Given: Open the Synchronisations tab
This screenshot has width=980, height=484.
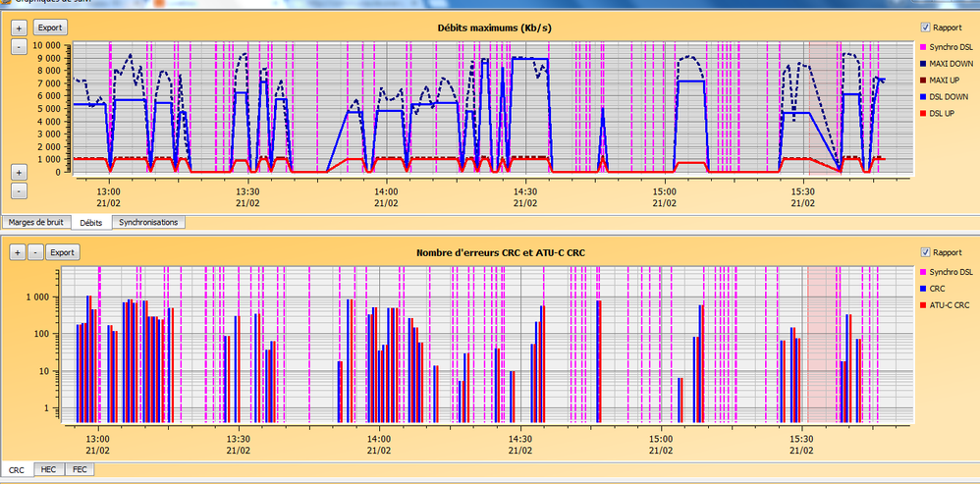Looking at the screenshot, I should (x=148, y=222).
